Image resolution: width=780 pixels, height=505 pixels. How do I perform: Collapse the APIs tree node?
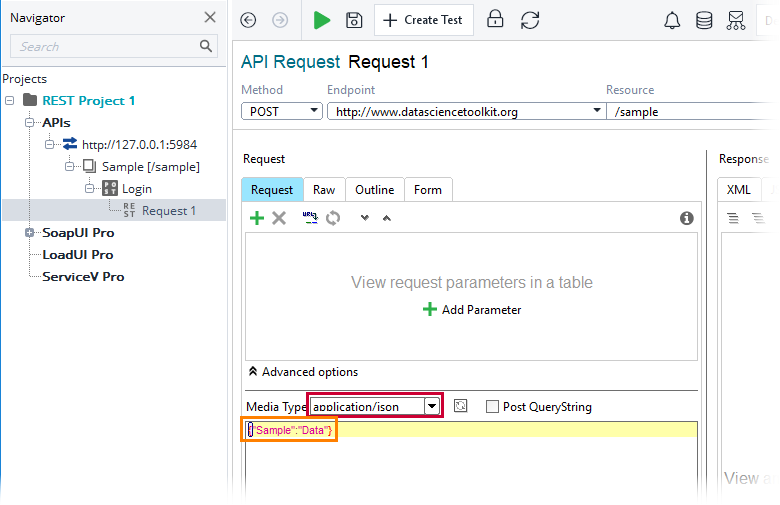[x=29, y=122]
